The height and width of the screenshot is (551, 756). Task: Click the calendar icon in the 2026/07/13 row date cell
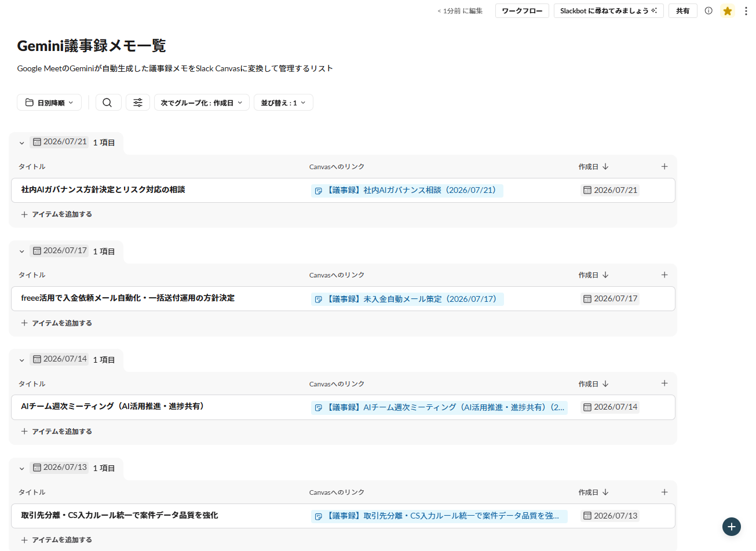(x=587, y=516)
